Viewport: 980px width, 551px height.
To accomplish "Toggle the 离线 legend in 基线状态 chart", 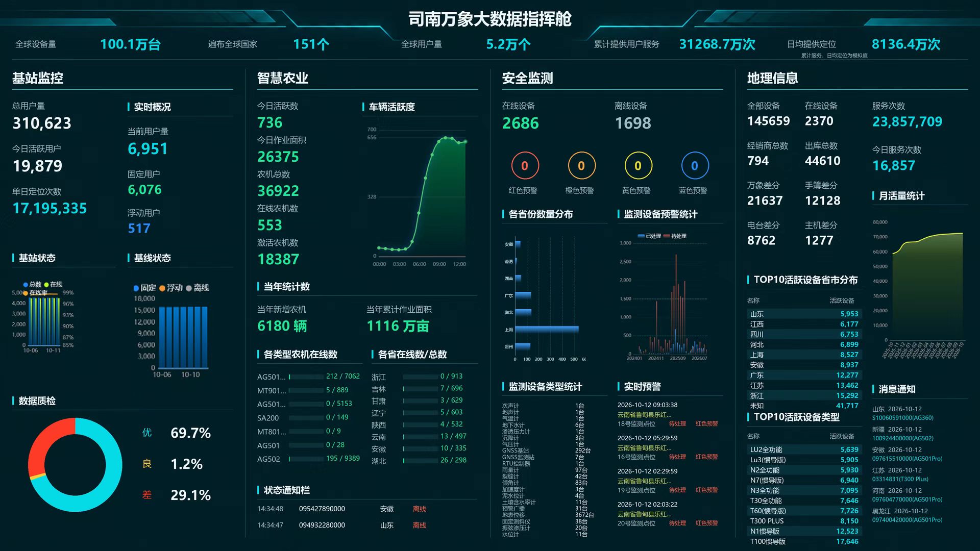I will pyautogui.click(x=198, y=288).
